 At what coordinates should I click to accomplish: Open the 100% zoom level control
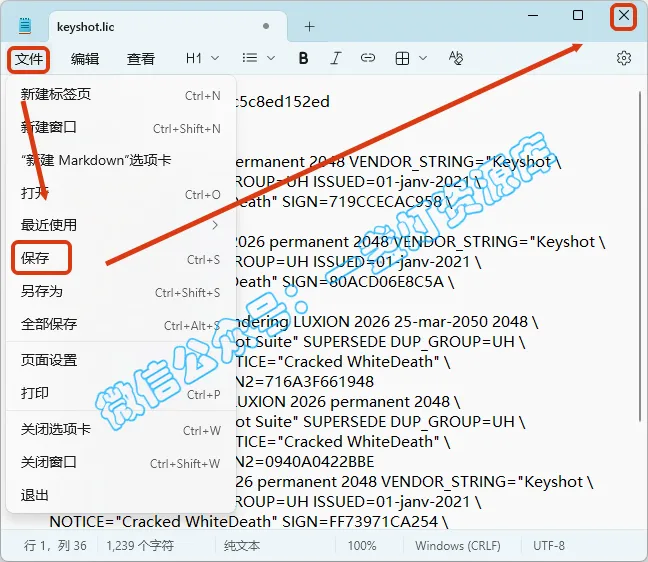(362, 546)
